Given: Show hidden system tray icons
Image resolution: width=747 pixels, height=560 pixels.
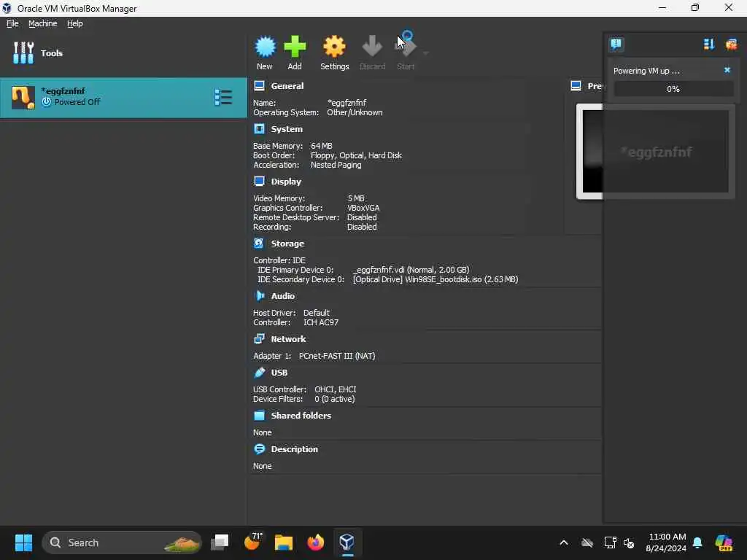Looking at the screenshot, I should pos(564,542).
